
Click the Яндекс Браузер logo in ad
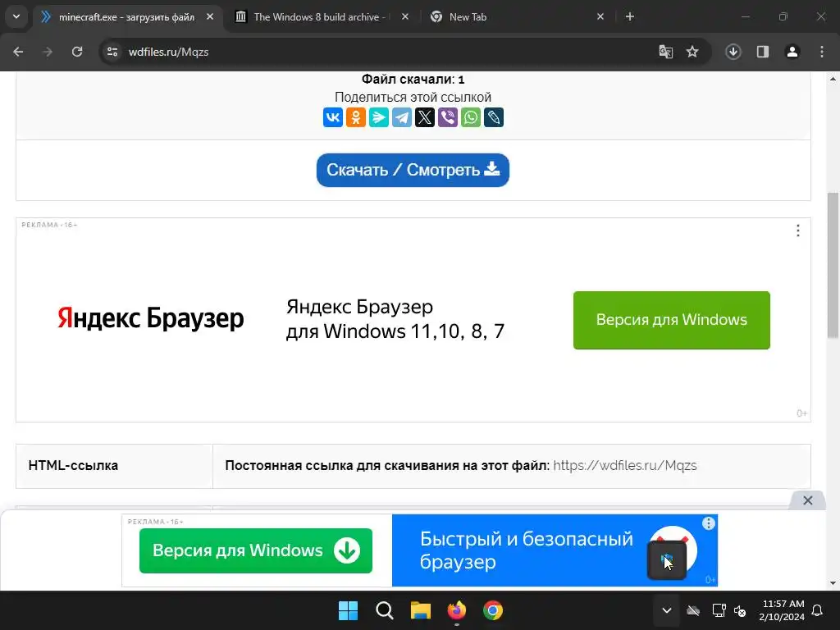(151, 318)
